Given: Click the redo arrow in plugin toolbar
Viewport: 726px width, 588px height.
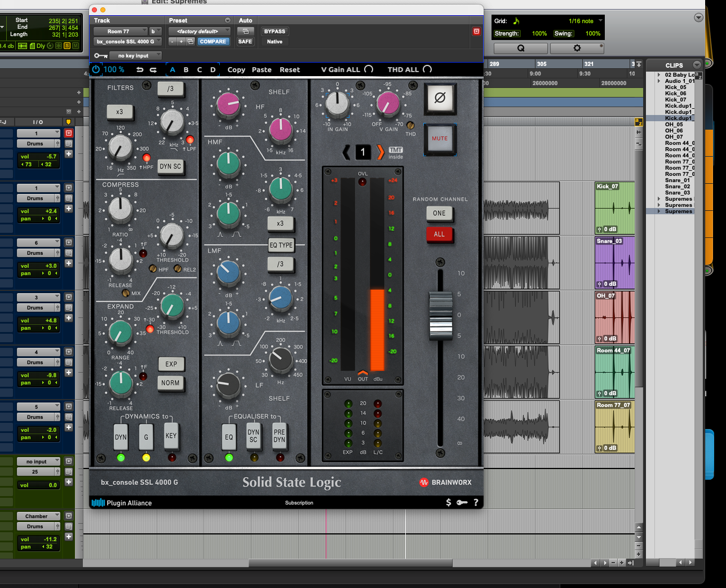Looking at the screenshot, I should coord(153,69).
